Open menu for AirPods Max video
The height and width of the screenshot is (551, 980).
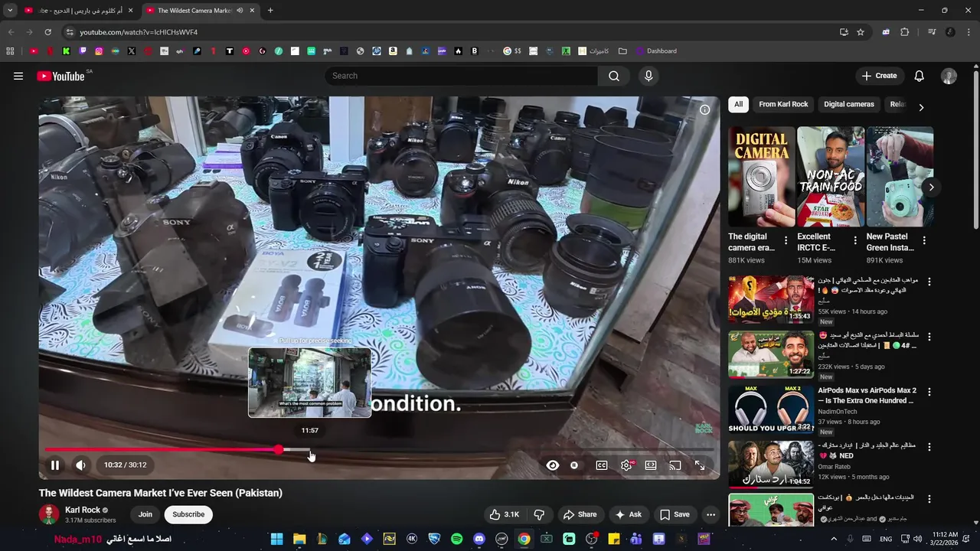[x=929, y=392]
